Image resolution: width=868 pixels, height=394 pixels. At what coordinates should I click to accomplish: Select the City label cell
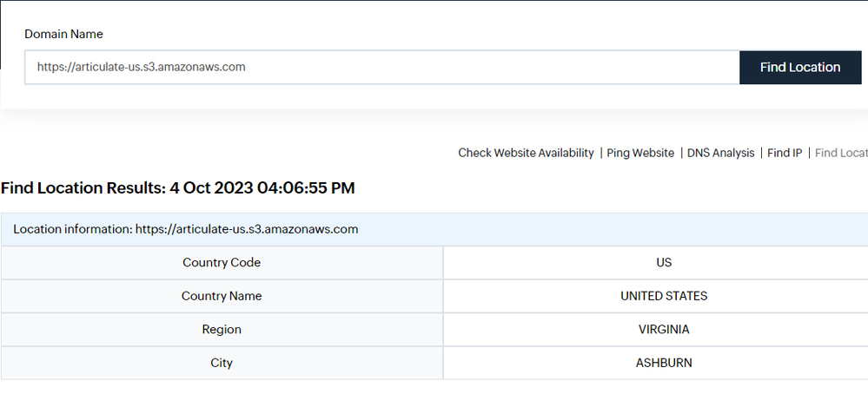pos(222,363)
